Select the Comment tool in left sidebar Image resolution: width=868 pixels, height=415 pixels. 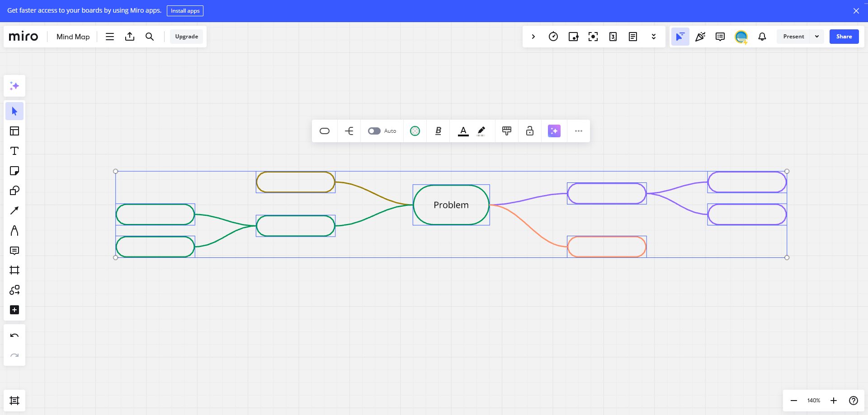click(x=14, y=250)
